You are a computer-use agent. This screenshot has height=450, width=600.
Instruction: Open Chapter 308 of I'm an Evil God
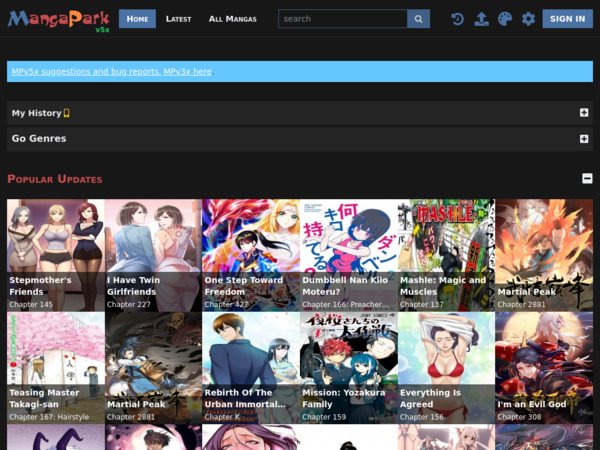click(519, 417)
